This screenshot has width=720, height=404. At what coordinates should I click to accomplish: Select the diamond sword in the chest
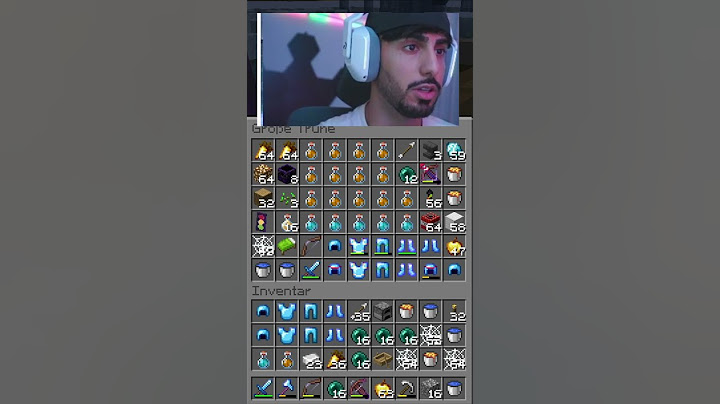[311, 270]
